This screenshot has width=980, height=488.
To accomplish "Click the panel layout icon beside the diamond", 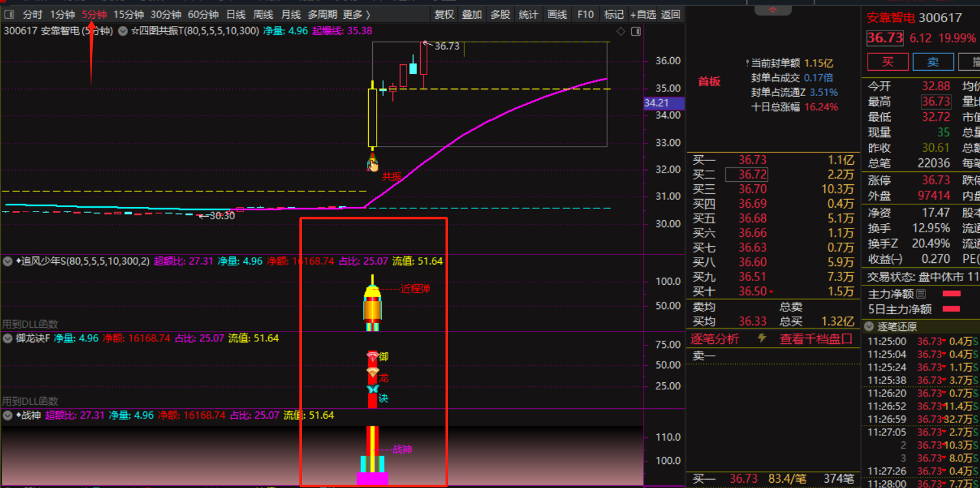I will 636,31.
